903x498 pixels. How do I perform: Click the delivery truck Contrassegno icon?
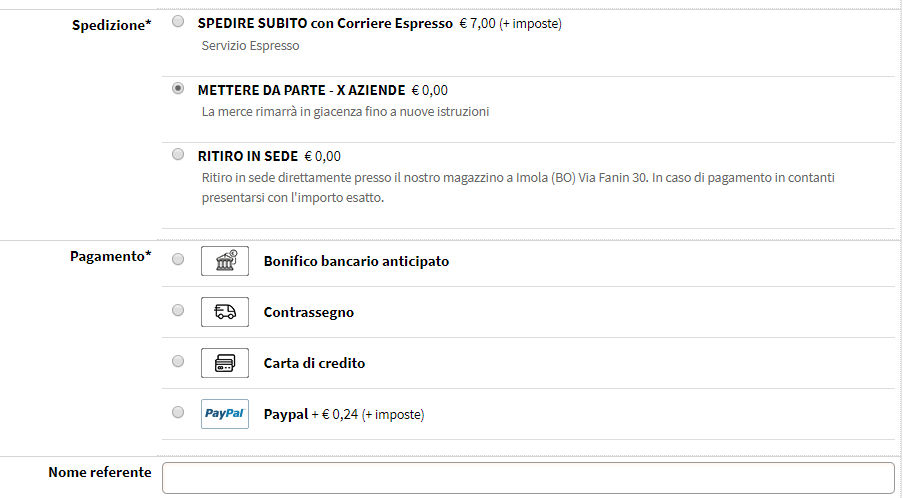225,312
